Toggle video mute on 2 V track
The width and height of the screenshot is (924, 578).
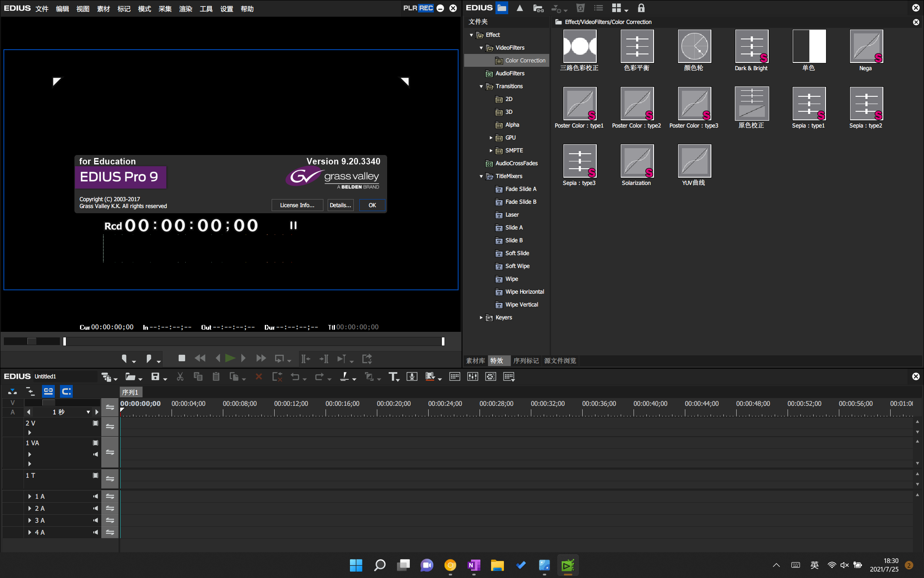click(x=95, y=423)
